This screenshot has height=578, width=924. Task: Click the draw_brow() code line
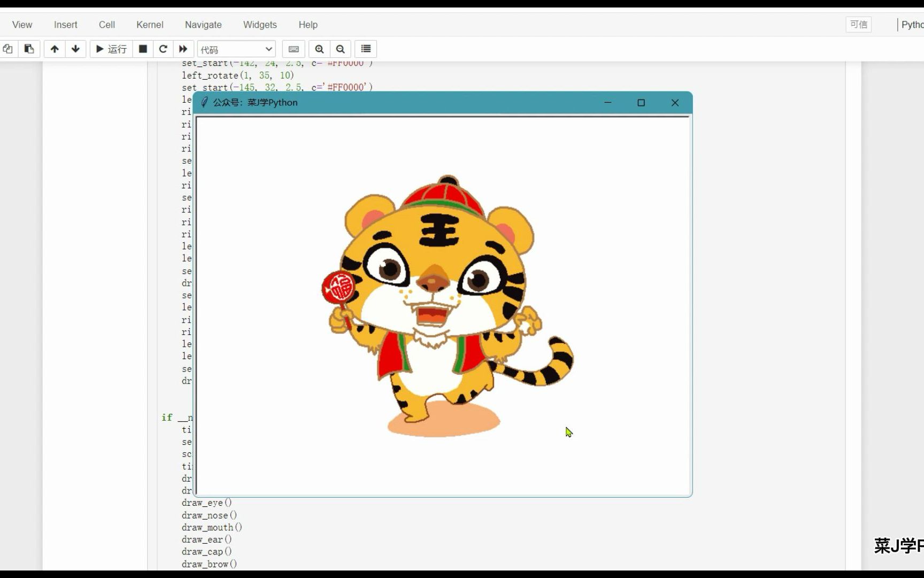209,564
